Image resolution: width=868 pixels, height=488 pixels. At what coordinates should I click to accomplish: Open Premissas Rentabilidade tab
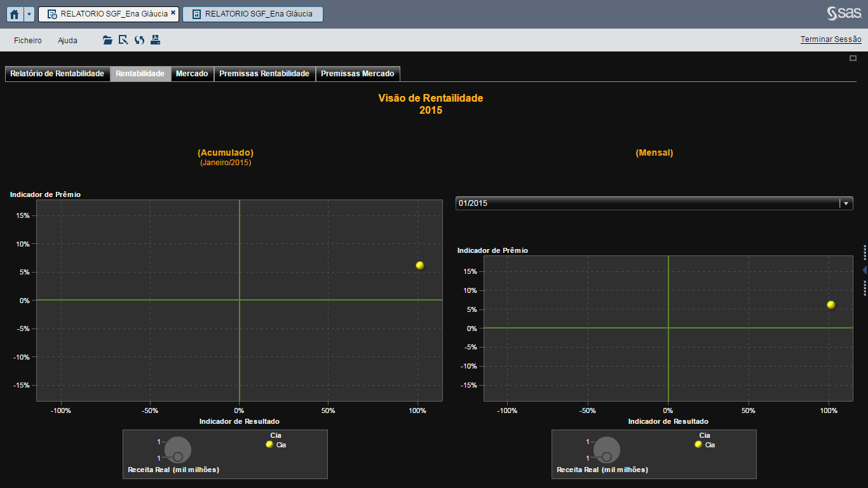pyautogui.click(x=264, y=74)
